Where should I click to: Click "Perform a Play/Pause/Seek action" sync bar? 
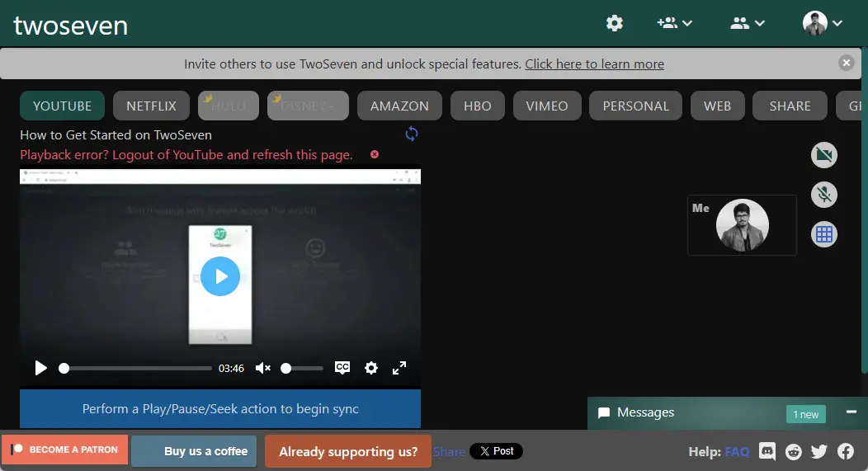220,408
